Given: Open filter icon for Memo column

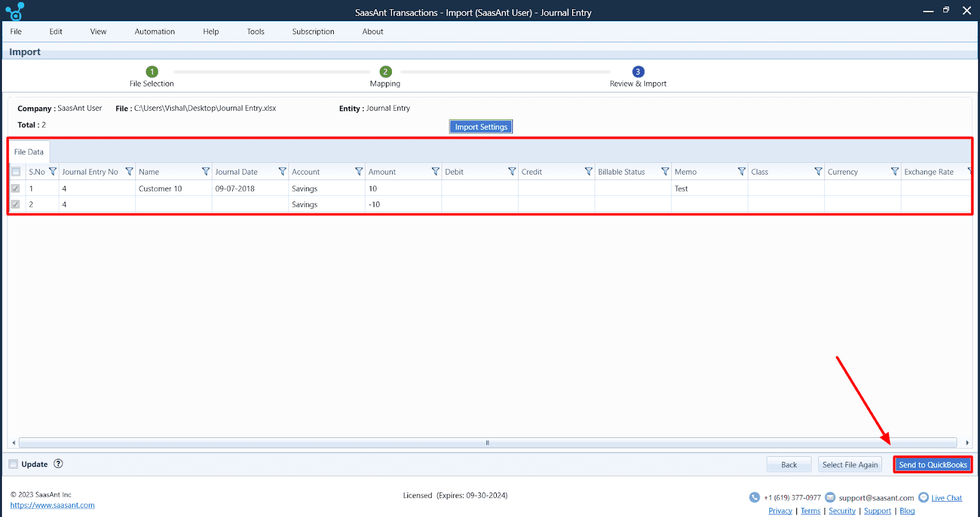Looking at the screenshot, I should tap(742, 172).
